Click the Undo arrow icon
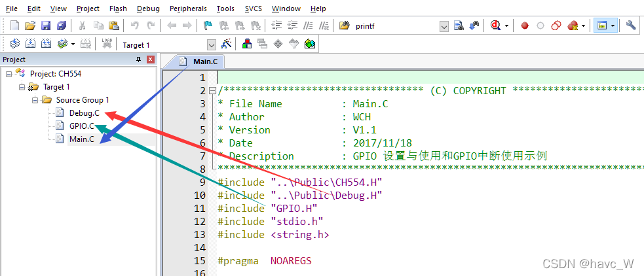The width and height of the screenshot is (644, 276). coord(135,26)
